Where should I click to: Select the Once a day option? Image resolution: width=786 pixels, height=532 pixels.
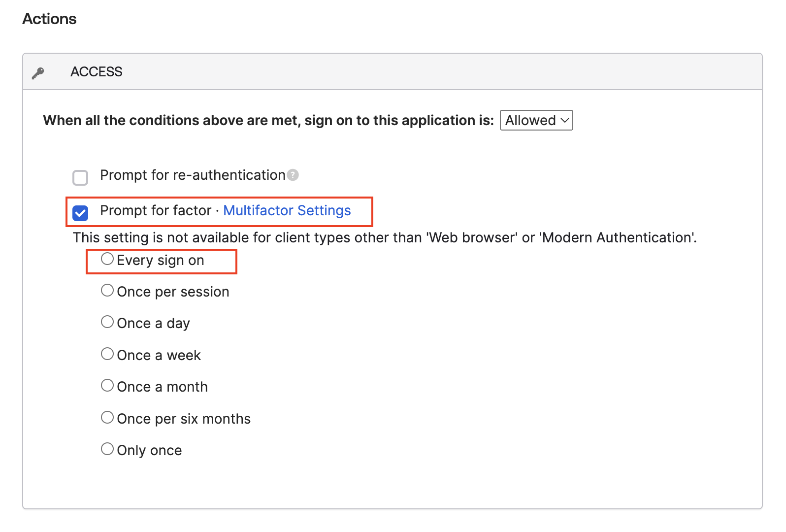107,322
